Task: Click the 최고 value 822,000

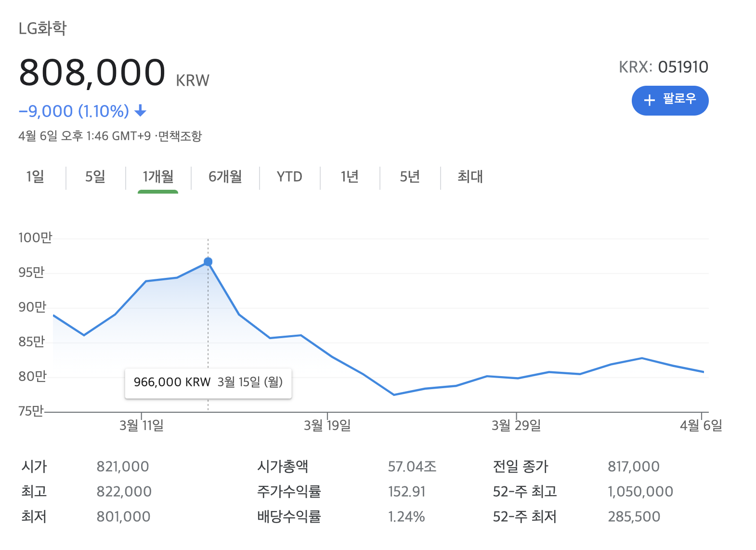Action: tap(124, 491)
